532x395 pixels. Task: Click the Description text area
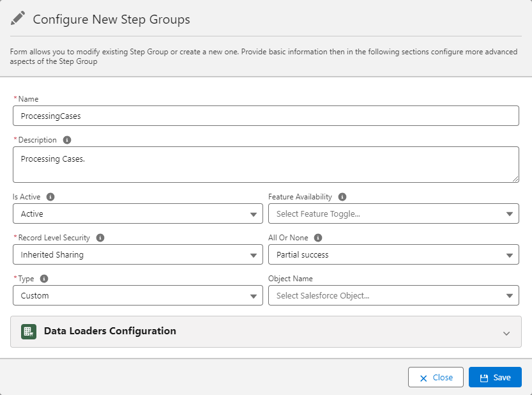[266, 165]
